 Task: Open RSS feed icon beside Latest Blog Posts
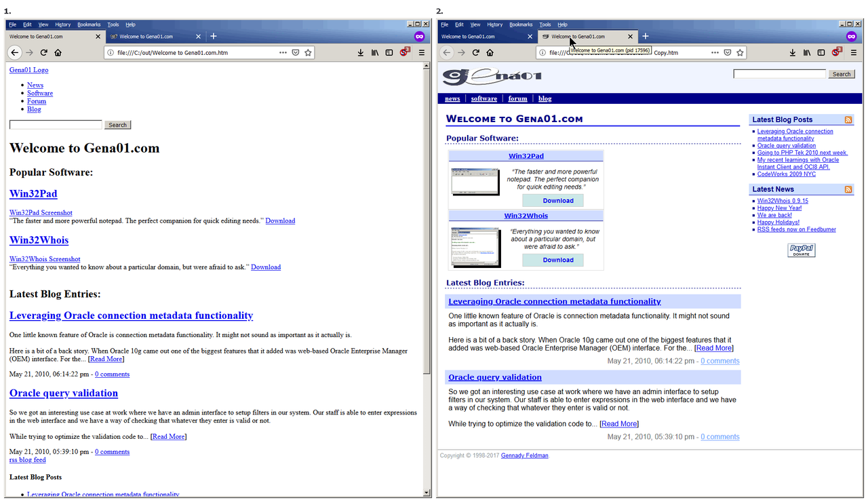coord(848,119)
